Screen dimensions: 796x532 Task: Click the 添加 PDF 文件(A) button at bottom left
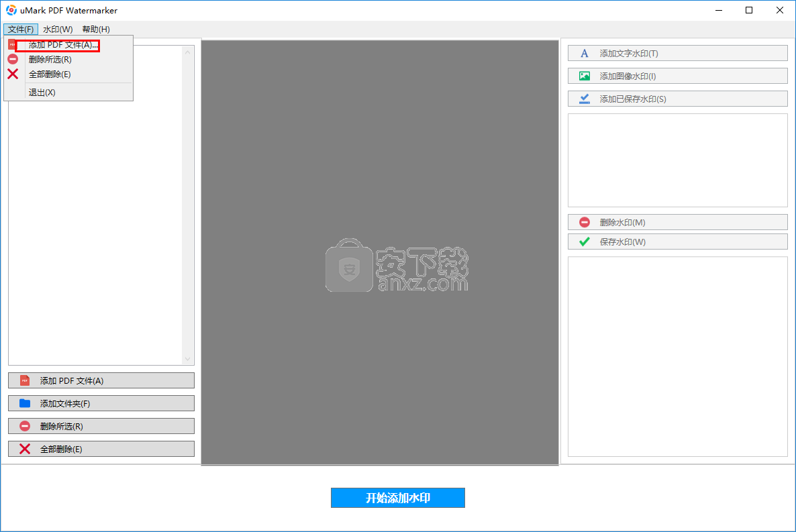pos(101,380)
